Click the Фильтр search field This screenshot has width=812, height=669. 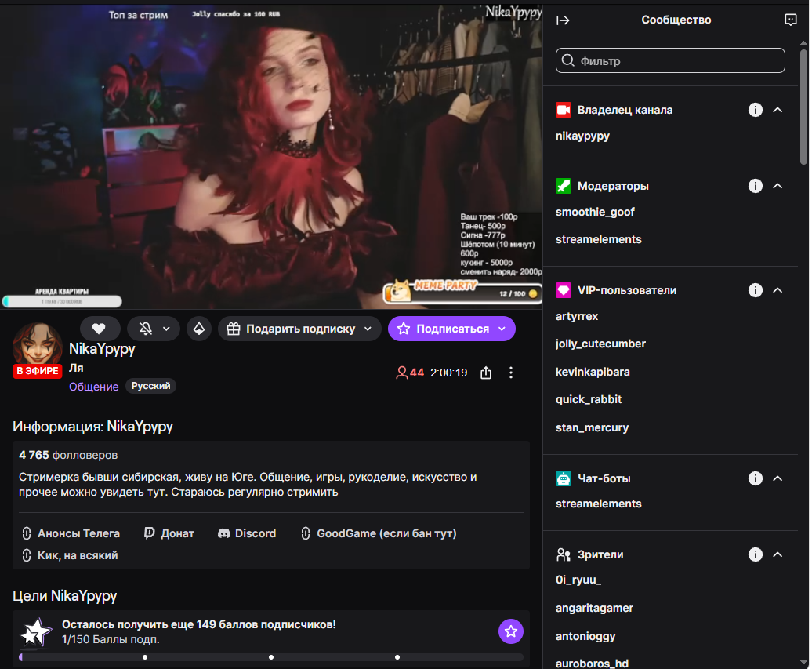pos(670,60)
